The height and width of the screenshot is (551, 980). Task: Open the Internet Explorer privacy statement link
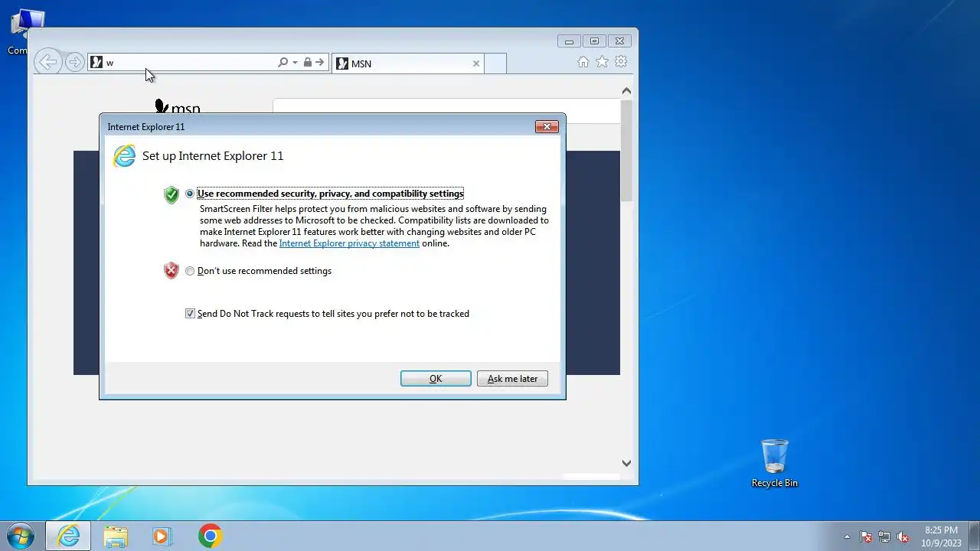click(349, 243)
